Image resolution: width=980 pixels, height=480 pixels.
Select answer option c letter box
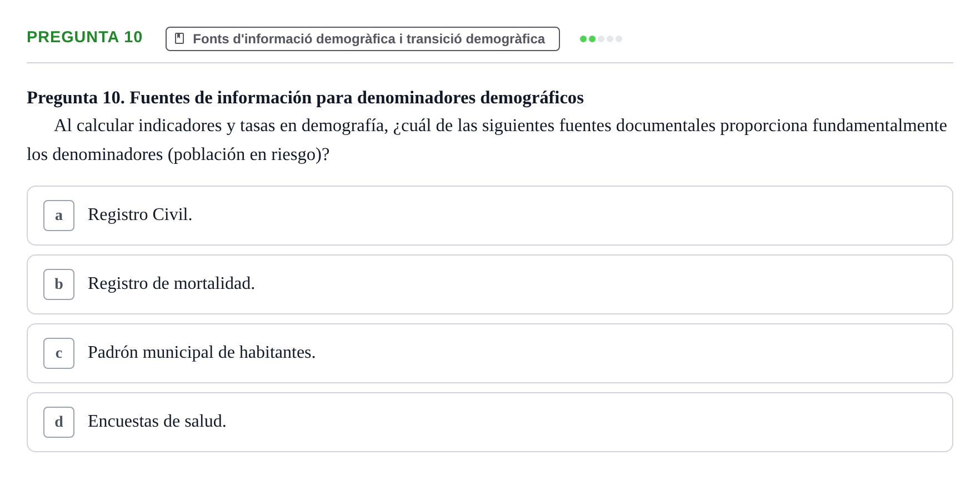coord(59,353)
